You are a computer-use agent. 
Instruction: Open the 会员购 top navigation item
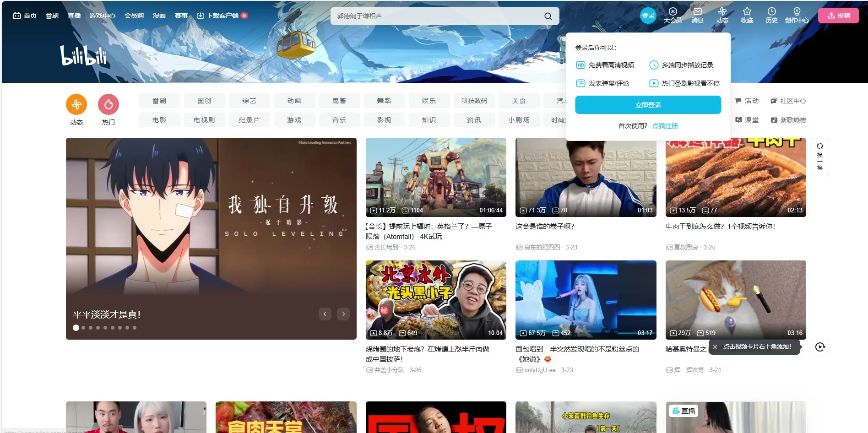click(x=134, y=16)
